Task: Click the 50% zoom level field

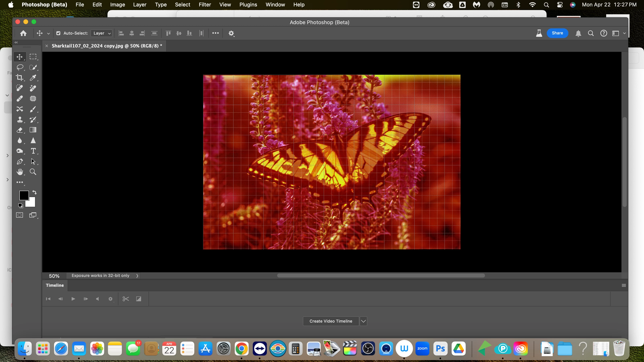Action: [54, 276]
